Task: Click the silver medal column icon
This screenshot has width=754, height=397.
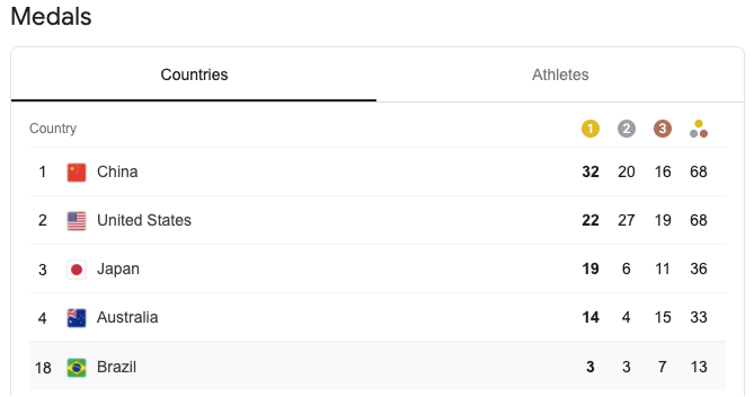Action: click(626, 129)
